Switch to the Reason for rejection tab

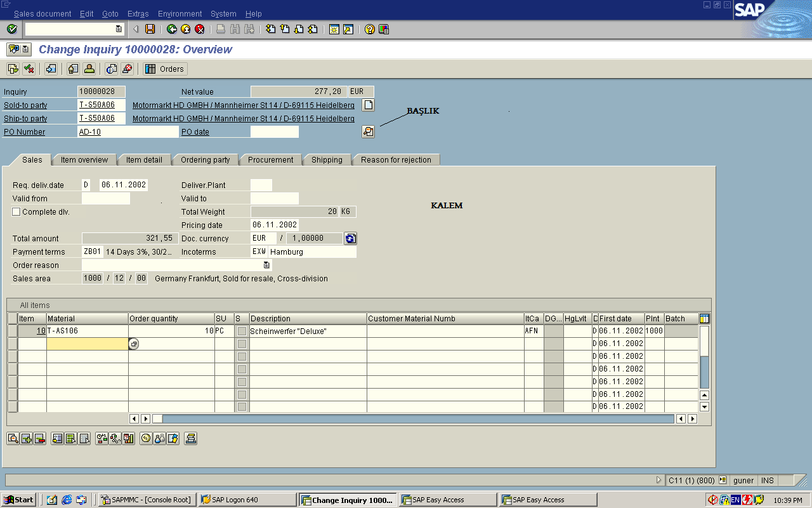click(396, 160)
